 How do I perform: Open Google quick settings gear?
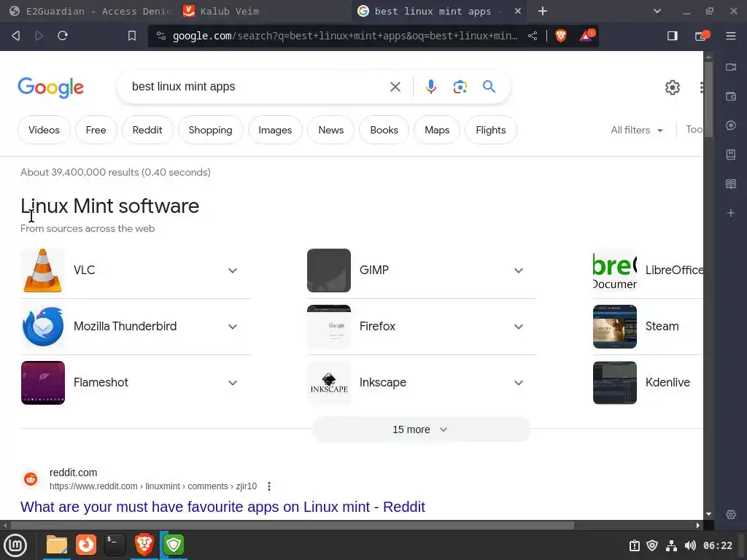pyautogui.click(x=672, y=87)
